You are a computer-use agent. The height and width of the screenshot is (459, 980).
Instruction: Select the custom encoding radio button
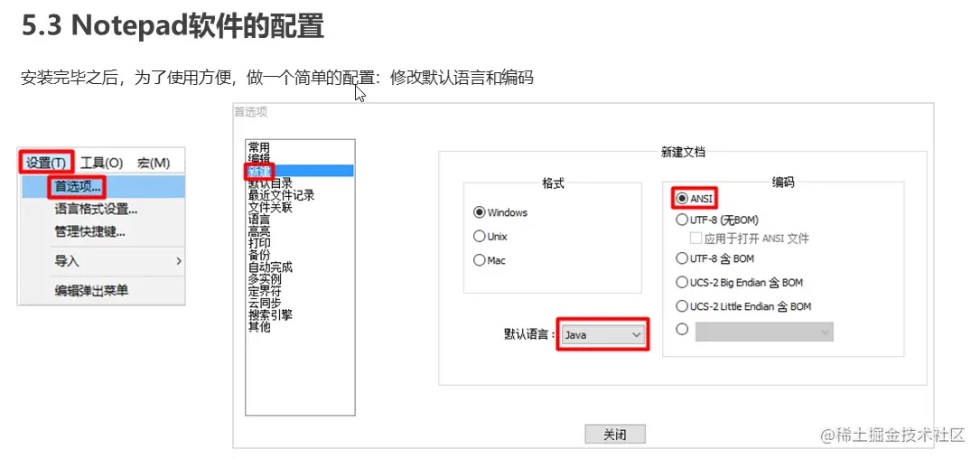[682, 329]
